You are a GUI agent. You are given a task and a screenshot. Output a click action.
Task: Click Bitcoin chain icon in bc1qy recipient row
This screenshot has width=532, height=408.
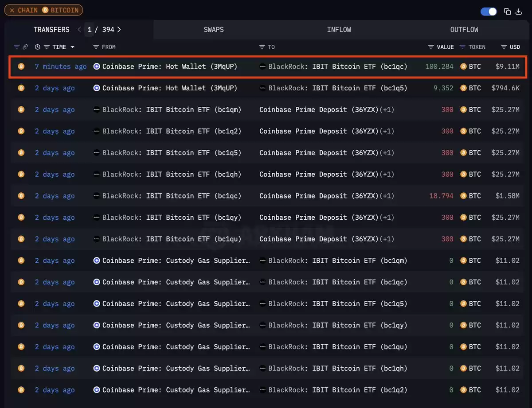(x=21, y=325)
